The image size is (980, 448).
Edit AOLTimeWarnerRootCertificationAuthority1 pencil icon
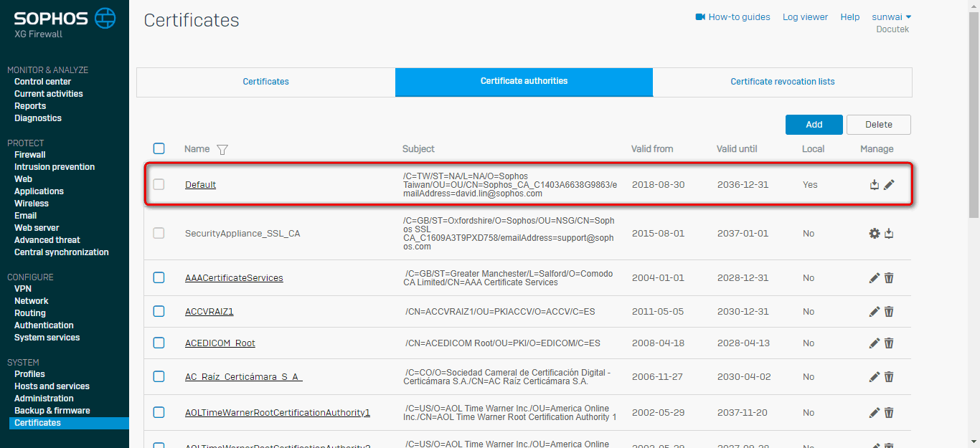[875, 412]
